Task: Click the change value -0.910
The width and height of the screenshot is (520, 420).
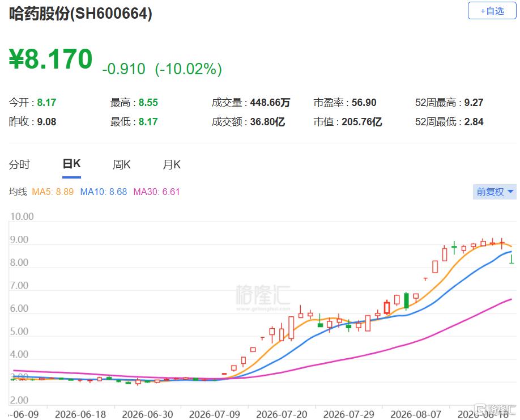Action: pyautogui.click(x=123, y=69)
